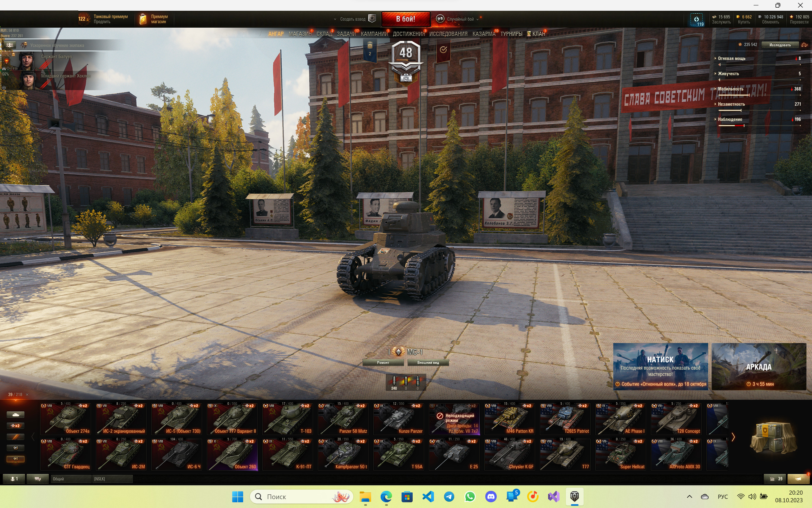The width and height of the screenshot is (812, 508).
Task: Open the СКЛАД tab
Action: click(x=324, y=34)
